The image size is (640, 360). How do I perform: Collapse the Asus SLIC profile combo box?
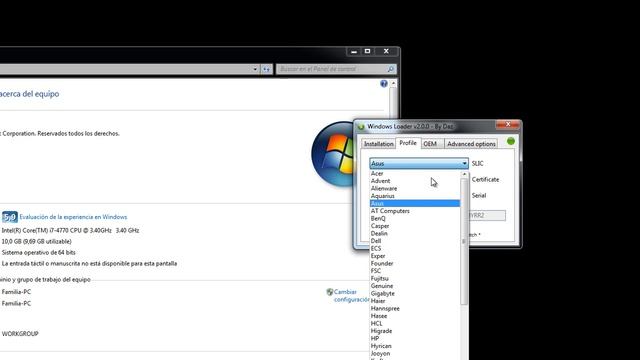click(419, 163)
